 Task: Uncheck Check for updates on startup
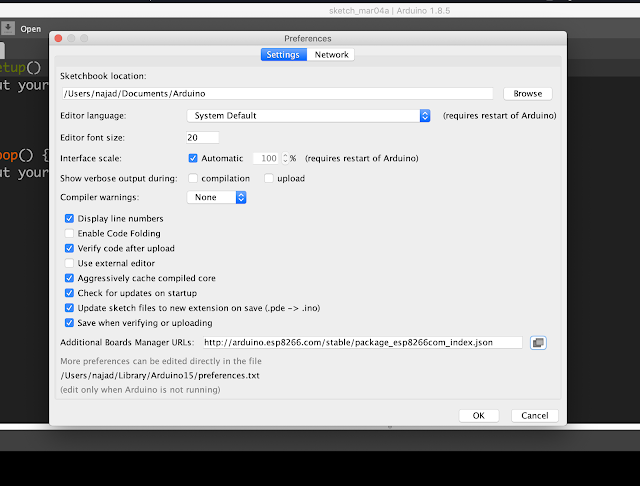click(x=69, y=293)
